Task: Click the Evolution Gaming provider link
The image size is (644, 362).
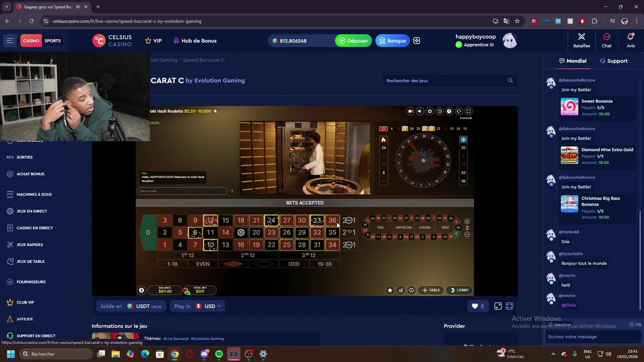Action: (x=219, y=80)
